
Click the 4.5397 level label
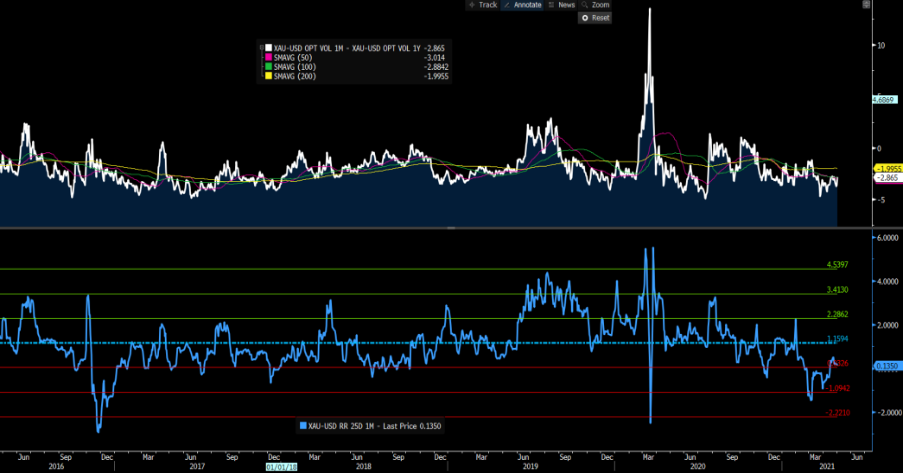837,265
